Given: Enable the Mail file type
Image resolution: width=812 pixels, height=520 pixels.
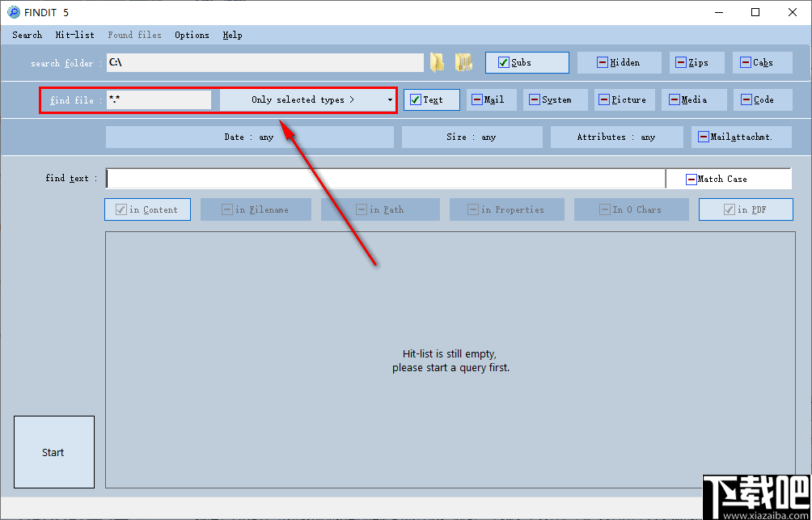Looking at the screenshot, I should click(x=492, y=100).
